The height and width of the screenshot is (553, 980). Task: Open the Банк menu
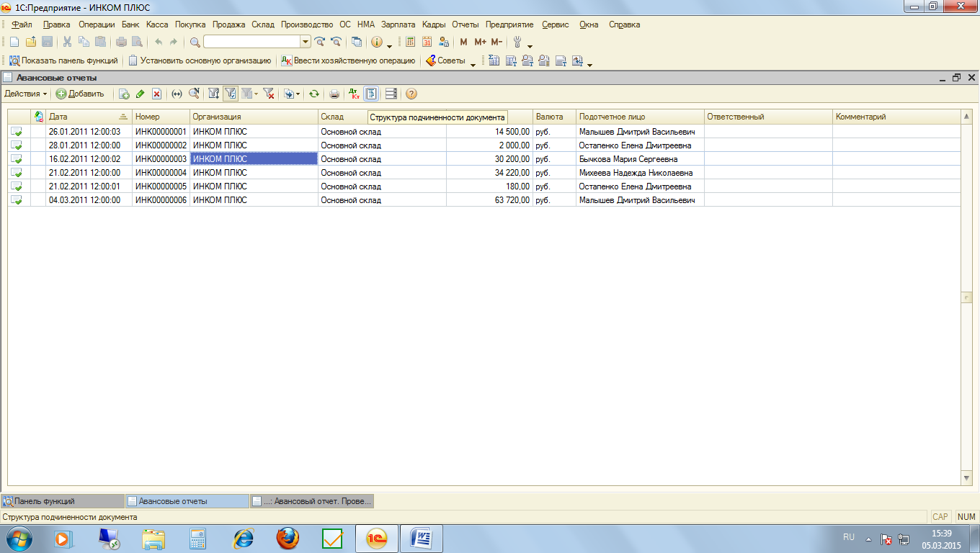[130, 24]
